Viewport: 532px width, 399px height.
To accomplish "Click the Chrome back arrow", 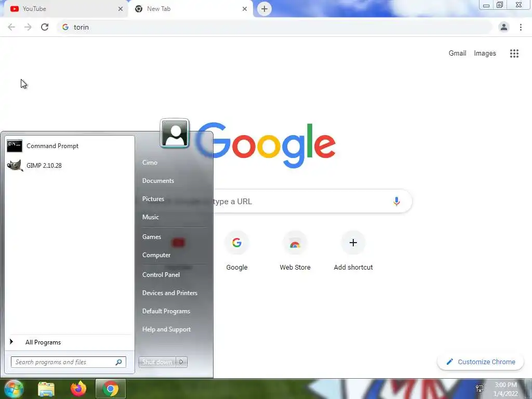I will [x=11, y=27].
